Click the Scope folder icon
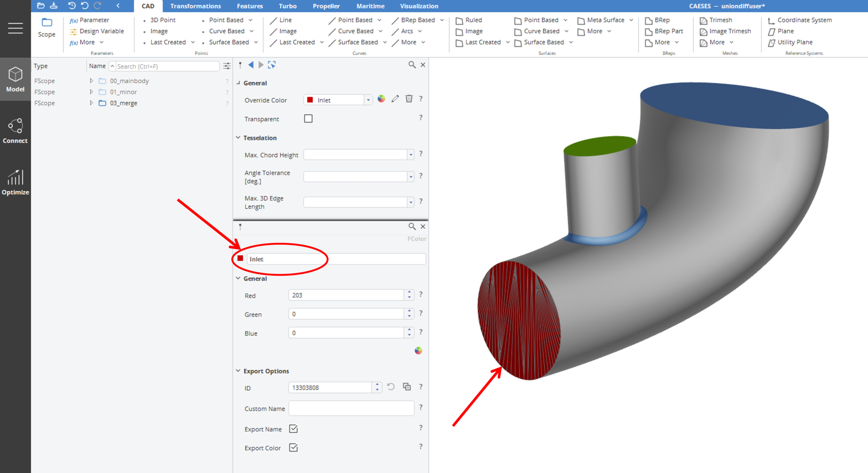The height and width of the screenshot is (473, 868). 47,23
